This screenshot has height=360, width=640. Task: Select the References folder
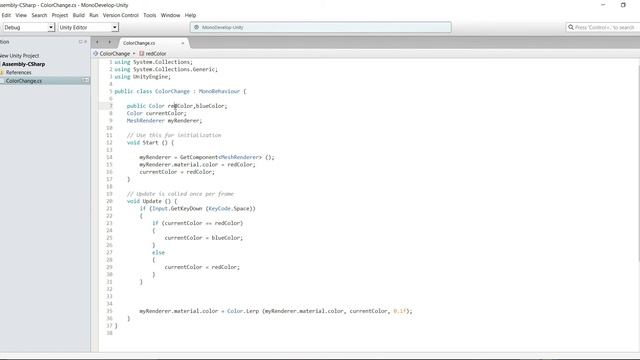pos(18,72)
